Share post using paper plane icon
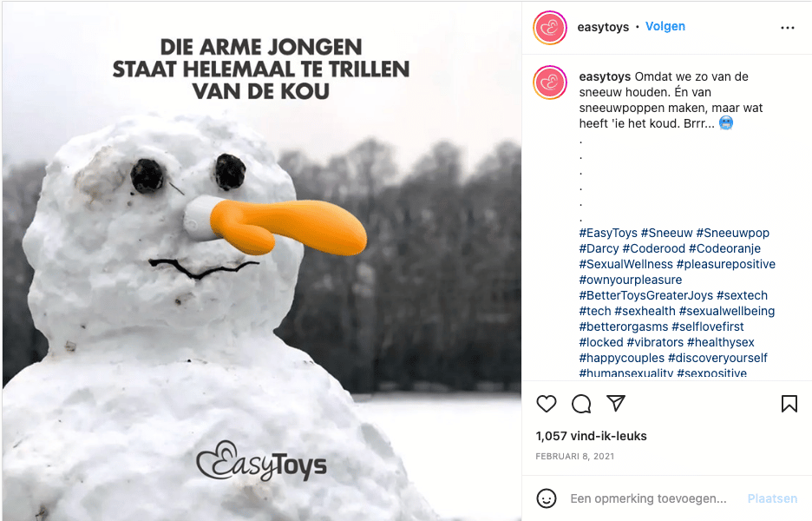812x521 pixels. click(616, 403)
